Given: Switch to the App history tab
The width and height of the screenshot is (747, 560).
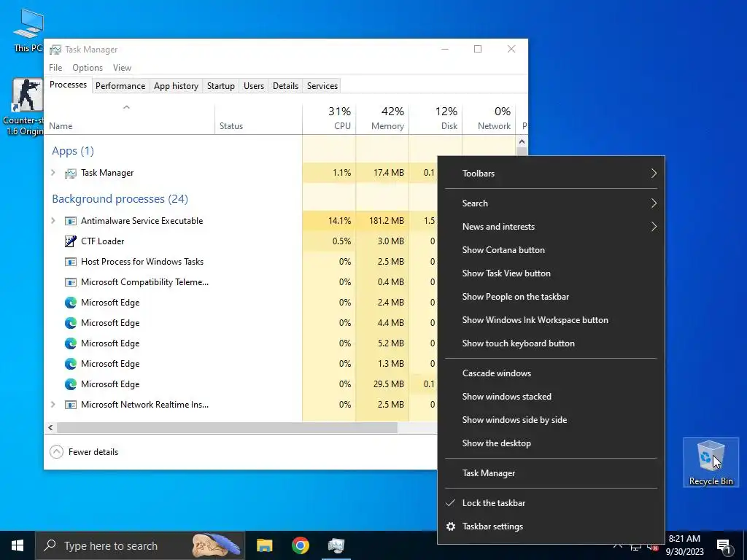Looking at the screenshot, I should (176, 86).
